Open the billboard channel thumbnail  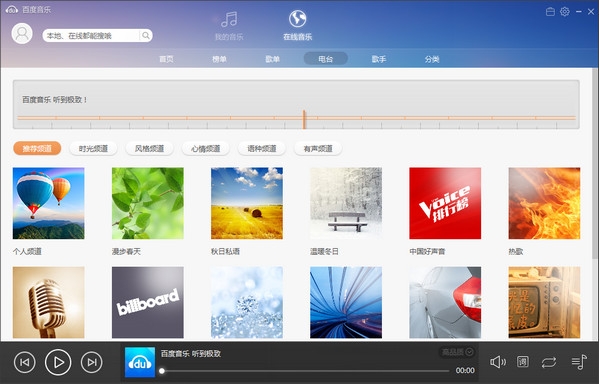pyautogui.click(x=148, y=302)
